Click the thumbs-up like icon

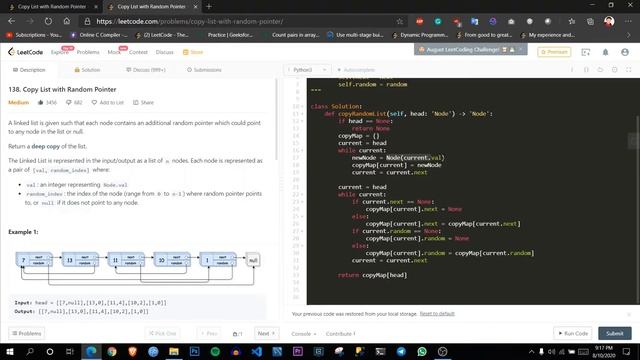pyautogui.click(x=40, y=102)
